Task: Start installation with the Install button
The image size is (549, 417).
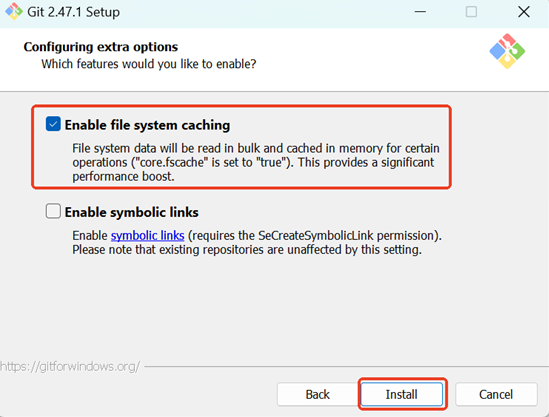Action: coord(402,394)
